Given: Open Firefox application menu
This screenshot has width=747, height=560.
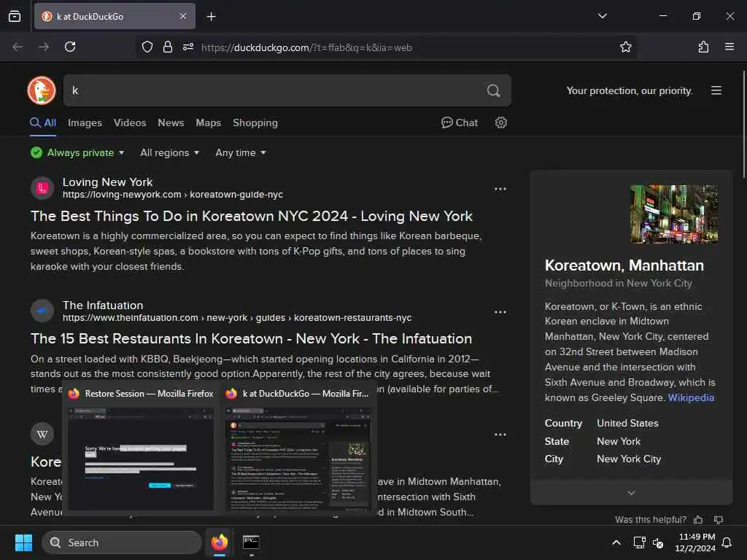Looking at the screenshot, I should click(729, 47).
